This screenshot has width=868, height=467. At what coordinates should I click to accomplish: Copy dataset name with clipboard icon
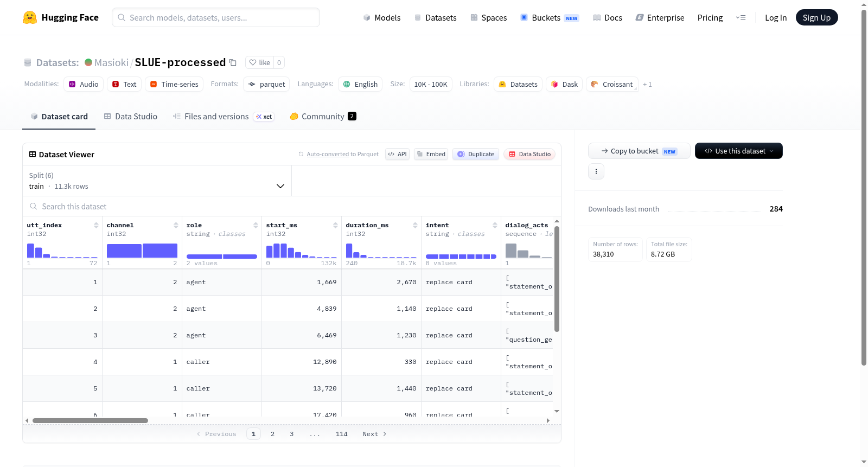[233, 62]
